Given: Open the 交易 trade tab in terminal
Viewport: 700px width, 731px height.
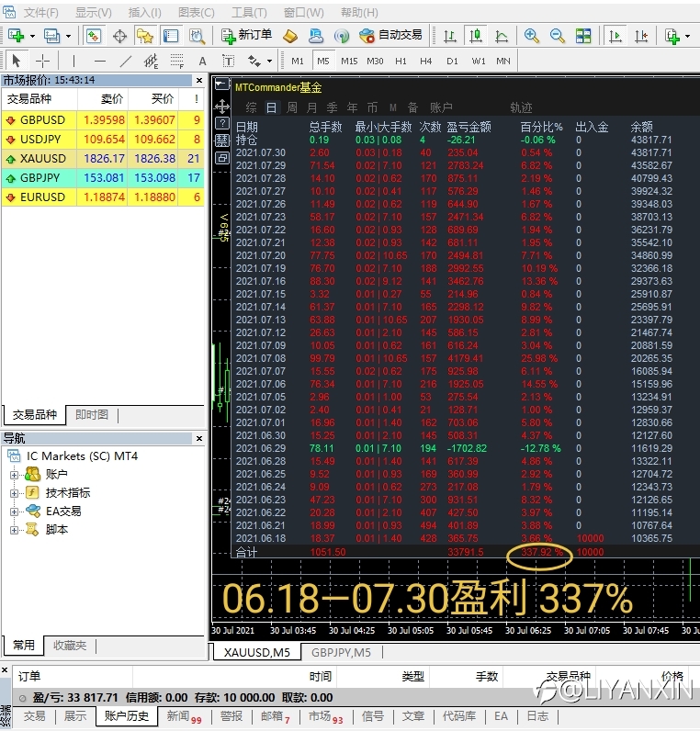Looking at the screenshot, I should (x=35, y=716).
